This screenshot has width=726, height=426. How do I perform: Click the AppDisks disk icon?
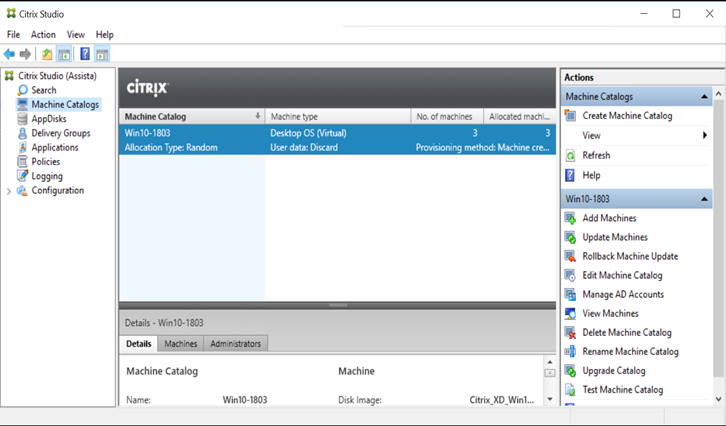(22, 119)
